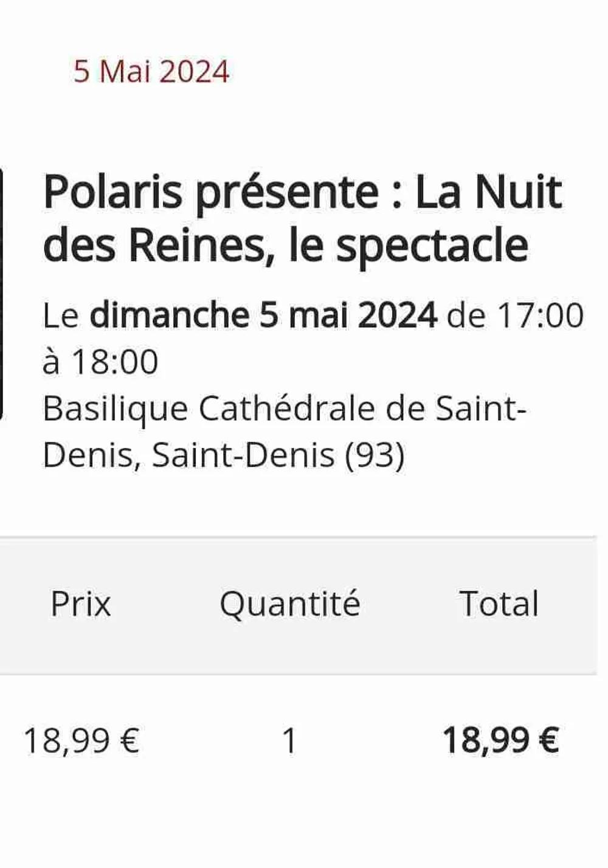Click the quantity value 1

point(289,740)
